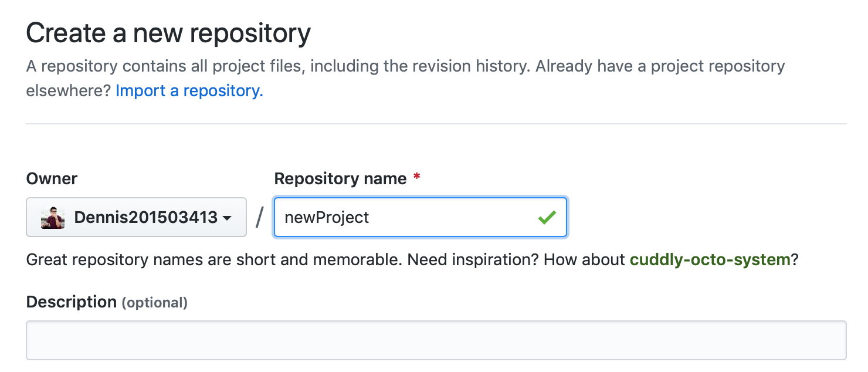Use the cuddly-octo-system name suggestion
Image resolution: width=868 pixels, height=372 pixels.
point(710,259)
